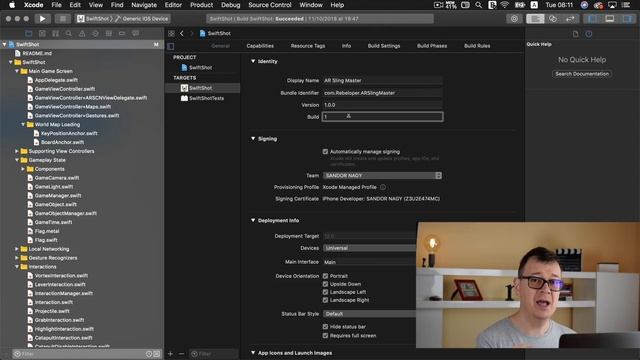Switch to the Version editor
The width and height of the screenshot is (640, 360).
click(x=570, y=19)
